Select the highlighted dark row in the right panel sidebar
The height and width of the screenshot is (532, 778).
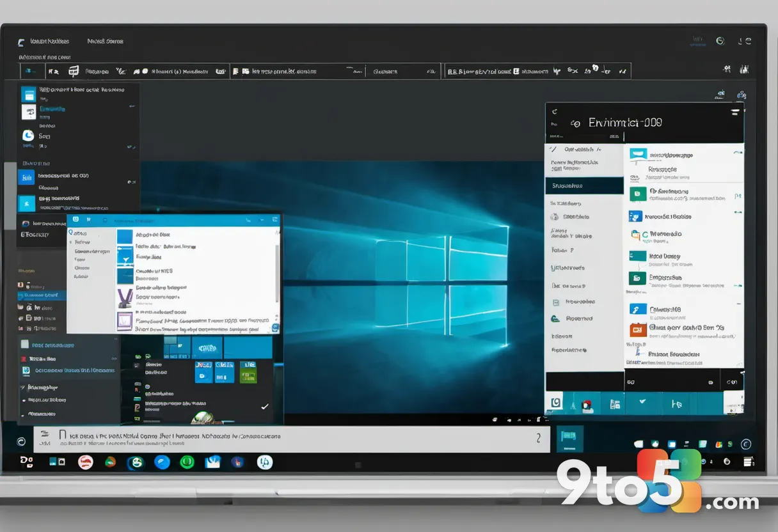pos(584,185)
